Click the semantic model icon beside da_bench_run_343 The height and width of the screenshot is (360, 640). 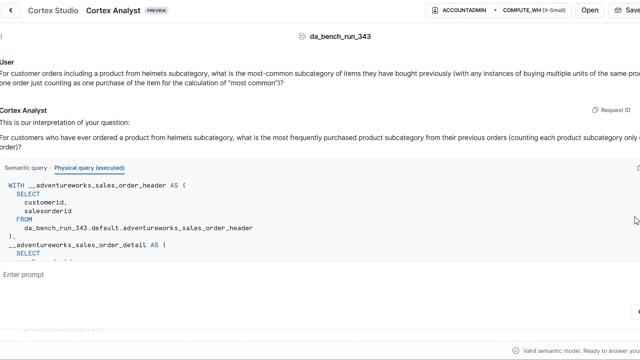[x=302, y=36]
